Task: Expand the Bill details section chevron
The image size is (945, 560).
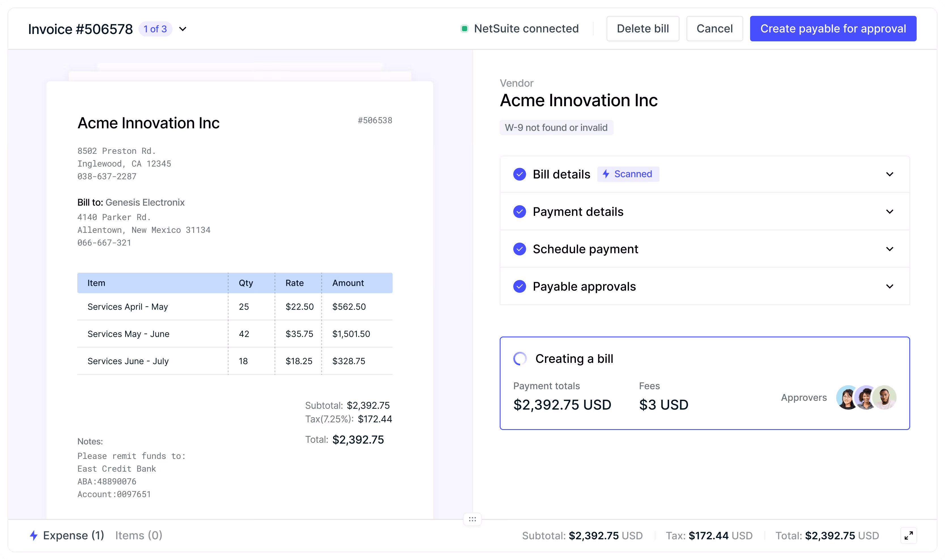Action: pyautogui.click(x=889, y=174)
